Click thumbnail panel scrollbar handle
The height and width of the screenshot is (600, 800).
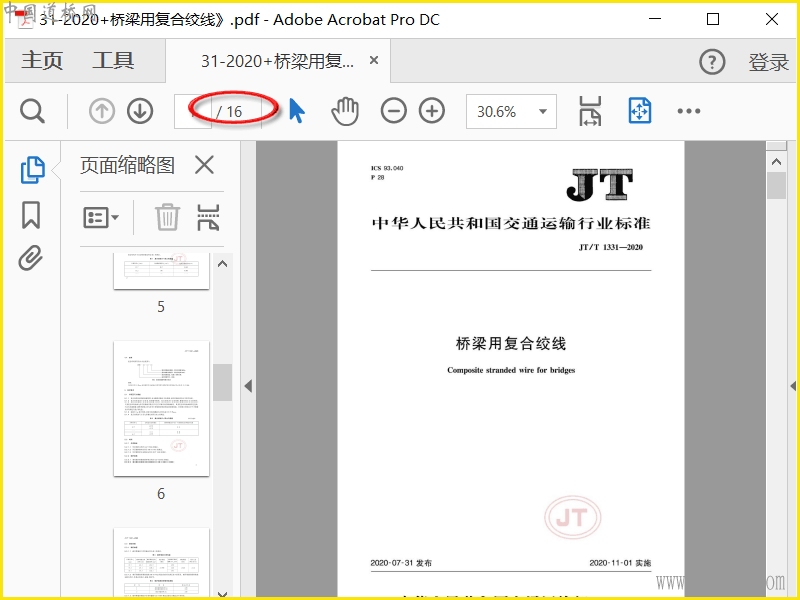(x=222, y=382)
